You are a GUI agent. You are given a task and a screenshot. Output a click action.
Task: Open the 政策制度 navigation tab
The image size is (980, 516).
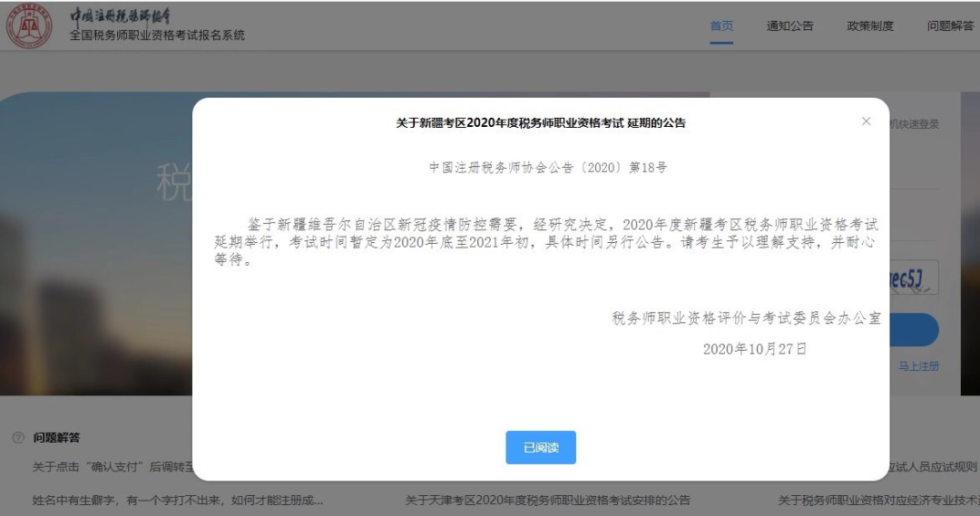click(870, 26)
